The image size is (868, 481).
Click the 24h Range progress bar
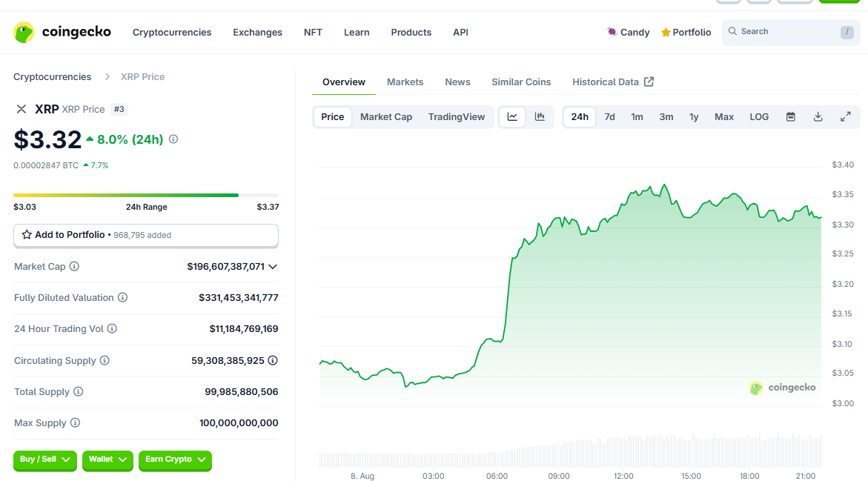146,195
